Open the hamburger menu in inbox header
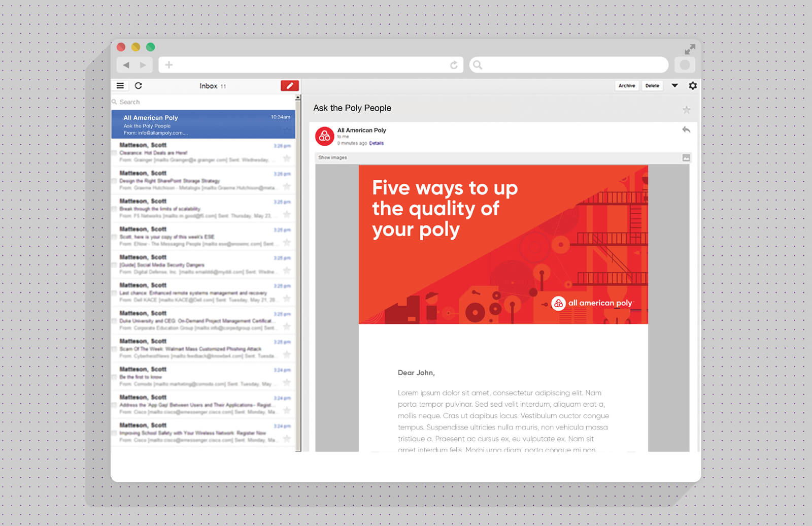 click(120, 86)
